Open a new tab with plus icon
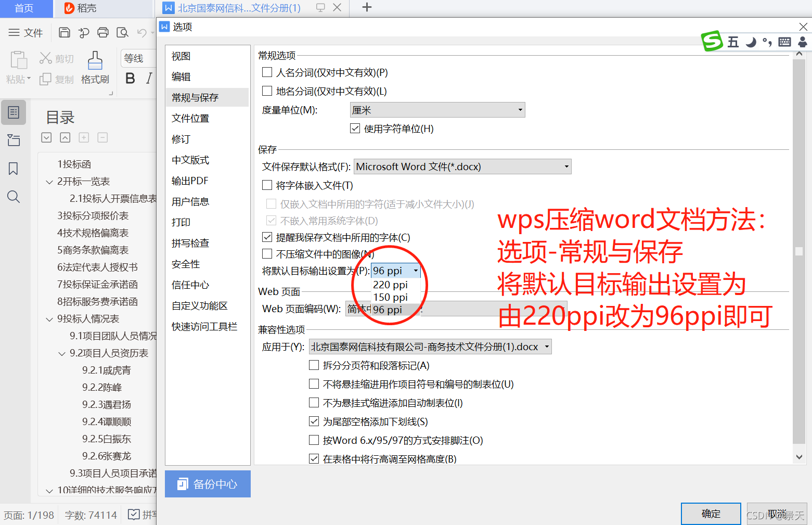Screen dimensions: 812x525 [x=367, y=7]
